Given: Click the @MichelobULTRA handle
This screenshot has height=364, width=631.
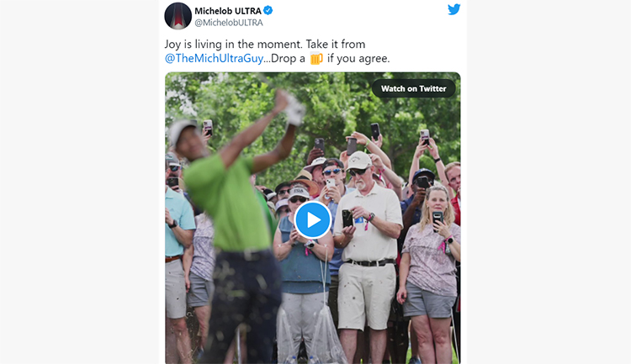Looking at the screenshot, I should [x=229, y=23].
